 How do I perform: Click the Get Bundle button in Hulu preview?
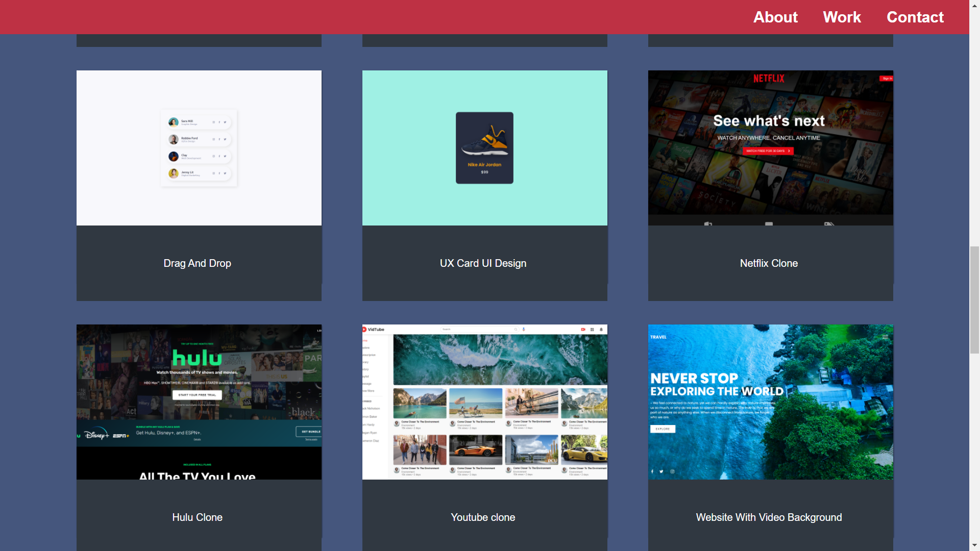(308, 432)
